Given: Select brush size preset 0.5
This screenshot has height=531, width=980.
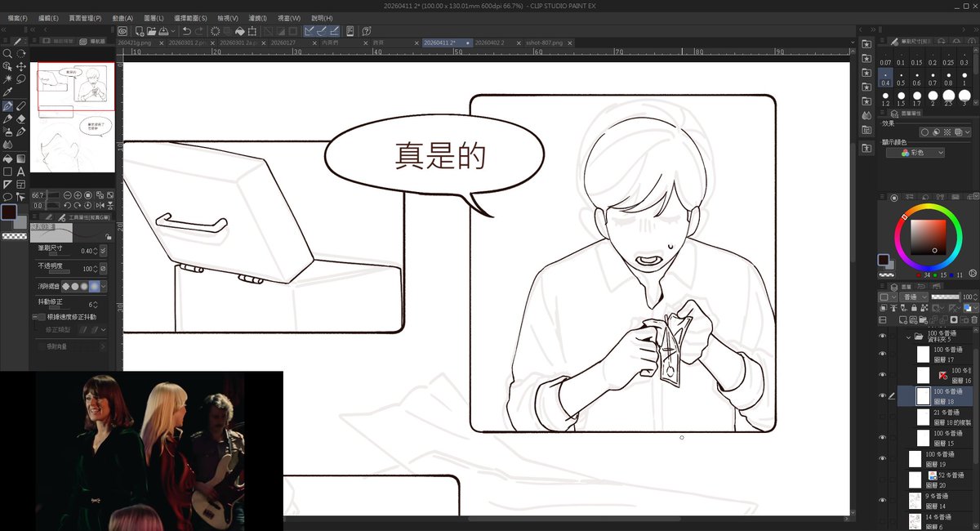Looking at the screenshot, I should [901, 78].
